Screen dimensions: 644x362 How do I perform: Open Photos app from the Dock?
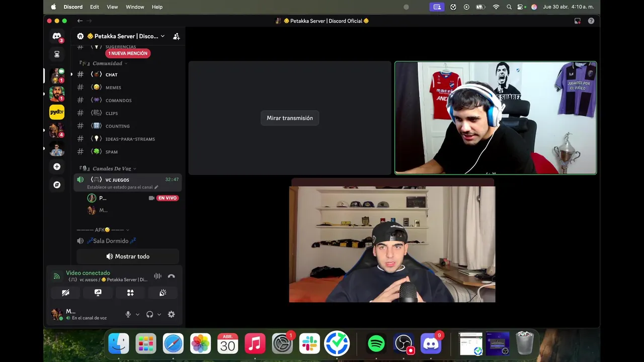point(201,344)
